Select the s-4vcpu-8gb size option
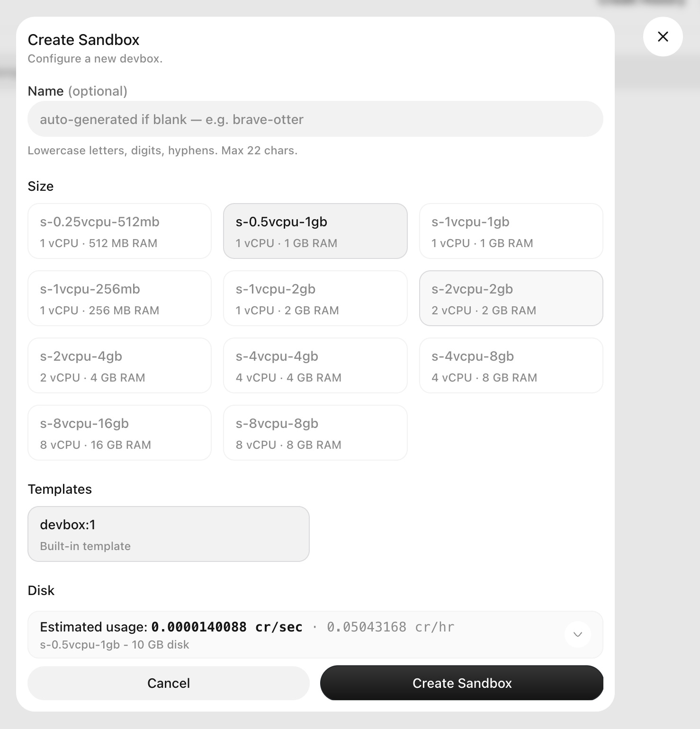The width and height of the screenshot is (700, 729). (x=511, y=365)
